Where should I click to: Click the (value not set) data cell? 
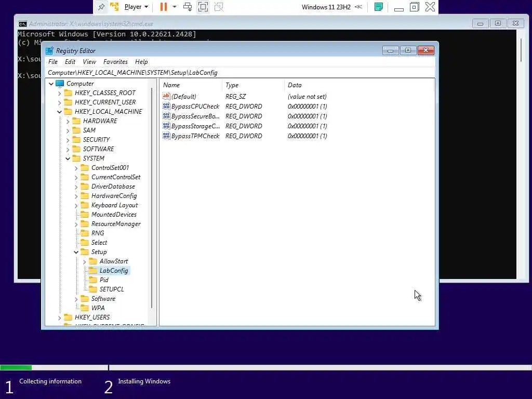307,96
